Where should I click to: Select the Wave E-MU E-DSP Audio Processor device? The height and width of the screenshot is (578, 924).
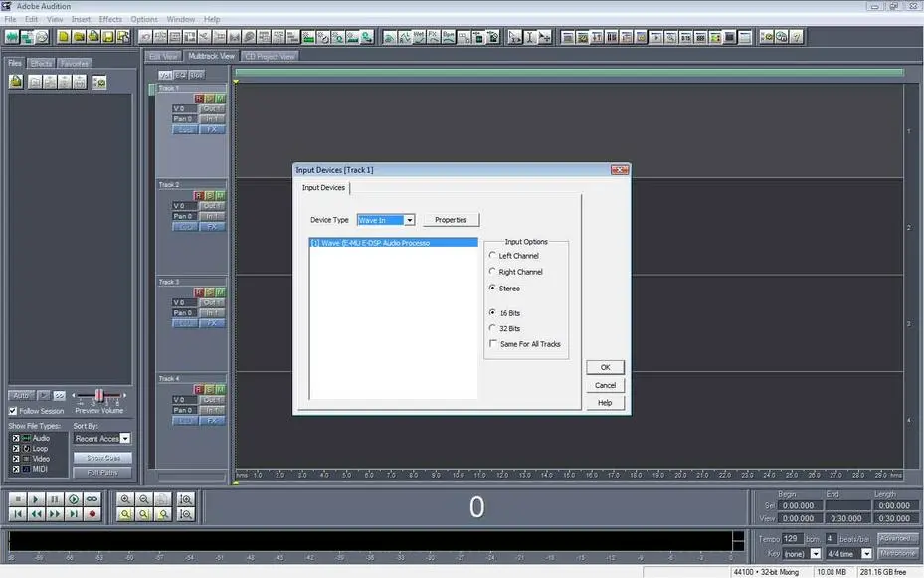(393, 243)
